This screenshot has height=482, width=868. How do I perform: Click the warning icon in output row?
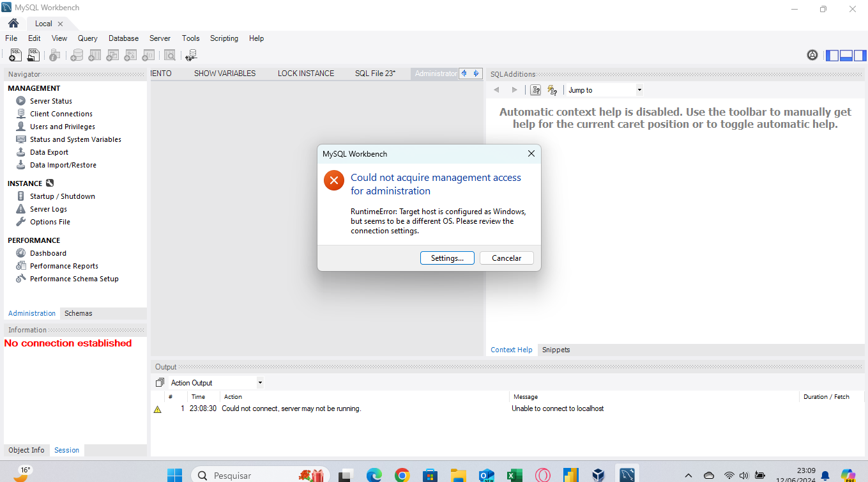click(158, 409)
